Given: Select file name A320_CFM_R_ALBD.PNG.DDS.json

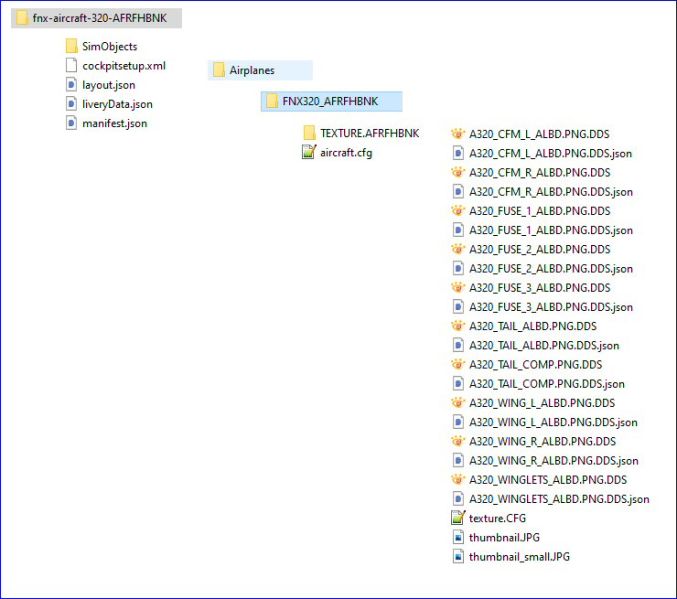Looking at the screenshot, I should [551, 192].
